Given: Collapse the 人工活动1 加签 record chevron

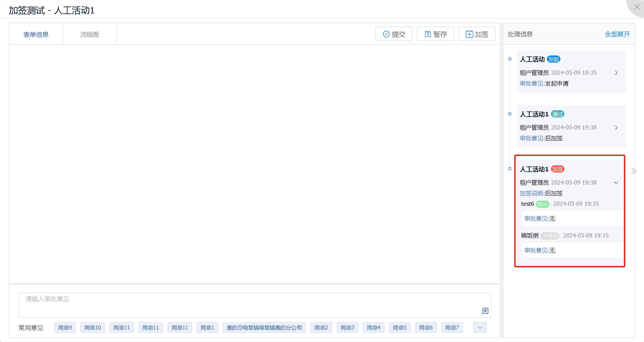Looking at the screenshot, I should [616, 183].
